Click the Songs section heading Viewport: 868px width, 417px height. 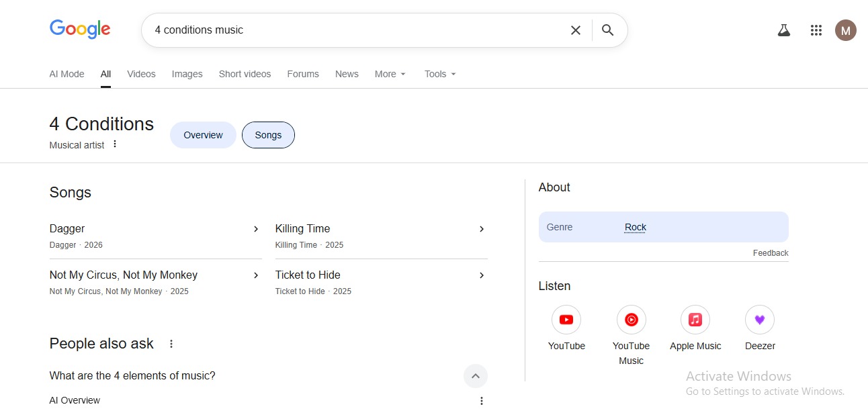71,193
